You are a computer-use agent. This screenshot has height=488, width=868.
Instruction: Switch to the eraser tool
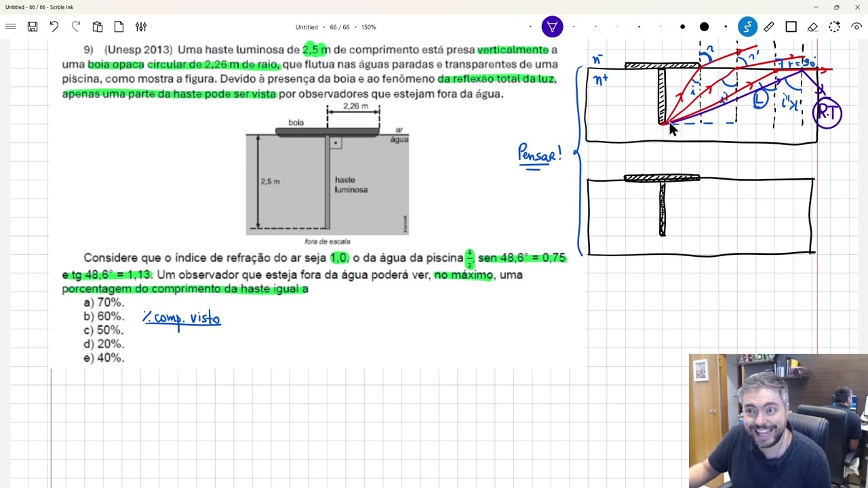click(x=812, y=27)
